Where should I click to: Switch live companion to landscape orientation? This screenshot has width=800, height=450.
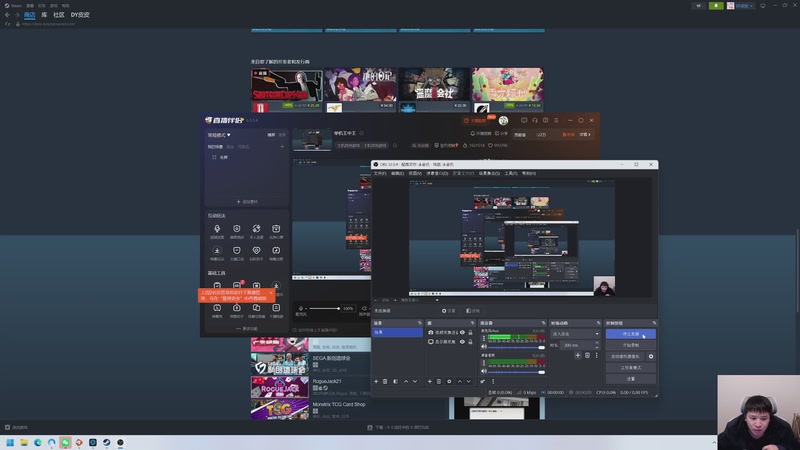(271, 135)
